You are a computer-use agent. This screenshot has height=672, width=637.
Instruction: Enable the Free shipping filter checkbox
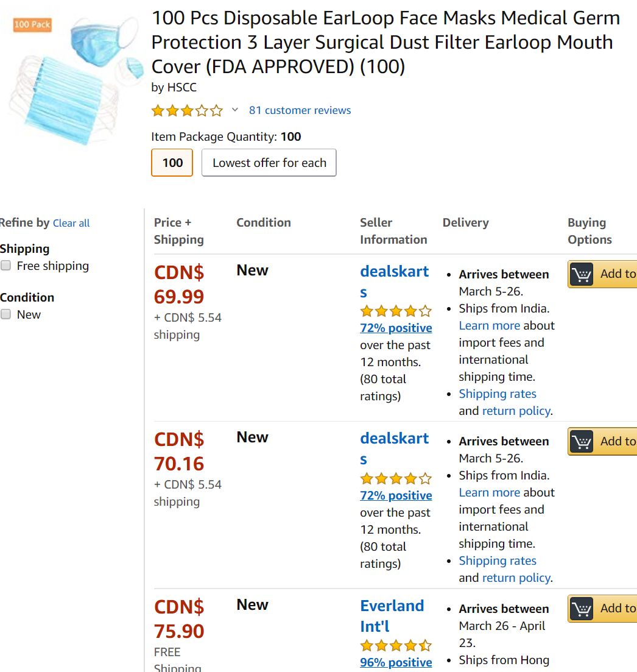point(6,266)
